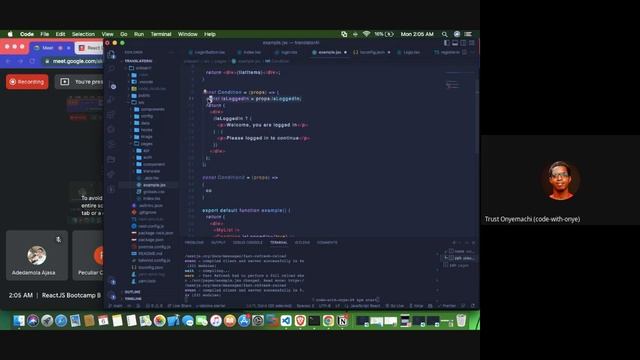The image size is (640, 360).
Task: Open the Terminal menu in menu bar
Action: [x=161, y=34]
